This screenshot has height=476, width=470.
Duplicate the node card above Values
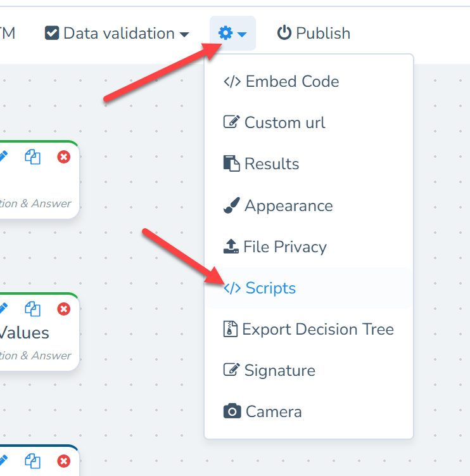point(32,157)
